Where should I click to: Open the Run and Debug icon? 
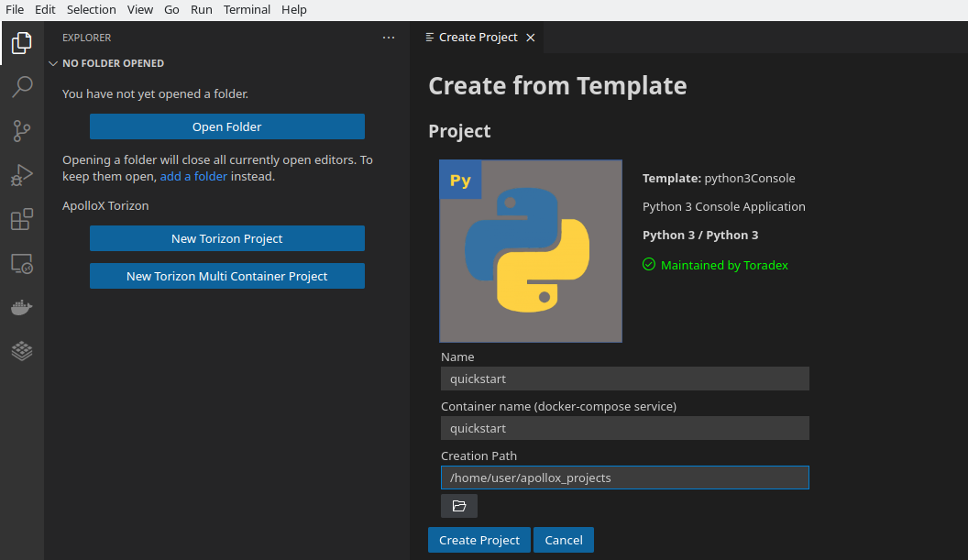22,175
